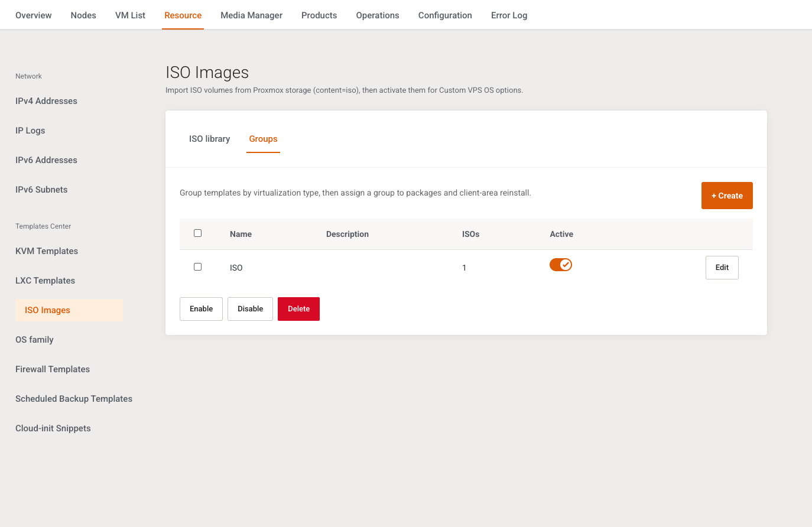Click the ISOs count value 1
Image resolution: width=812 pixels, height=527 pixels.
click(465, 268)
